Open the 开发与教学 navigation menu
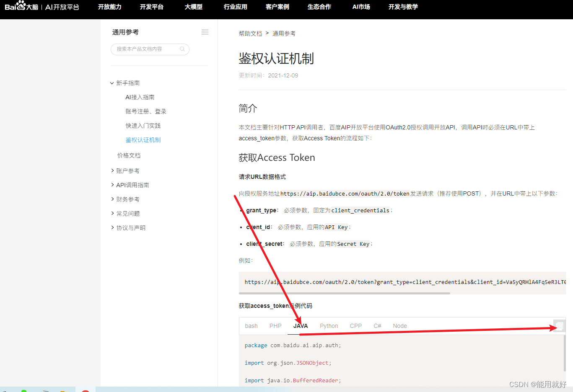This screenshot has height=392, width=573. pos(403,7)
